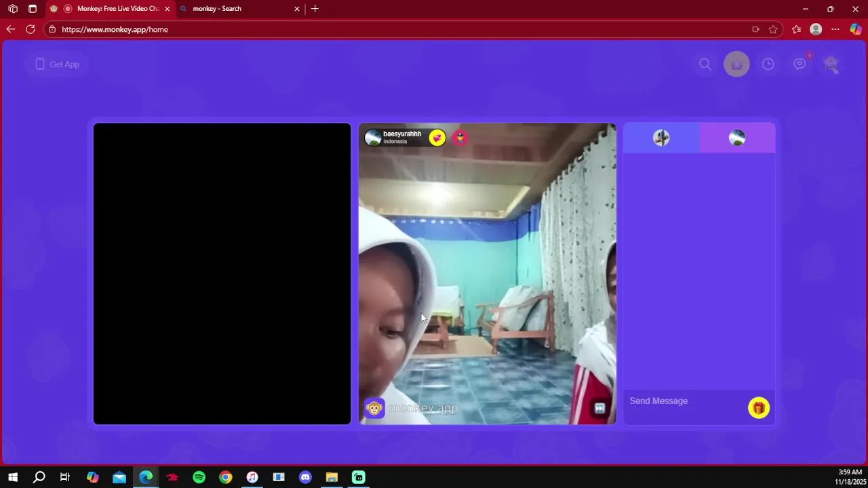The height and width of the screenshot is (488, 868).
Task: Open the chat messages icon with badge
Action: (800, 64)
